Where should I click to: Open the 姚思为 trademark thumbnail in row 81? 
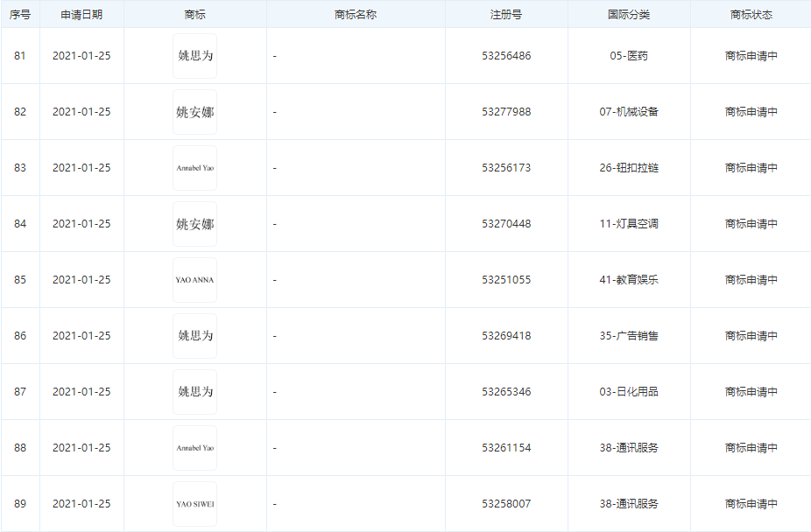click(x=194, y=56)
